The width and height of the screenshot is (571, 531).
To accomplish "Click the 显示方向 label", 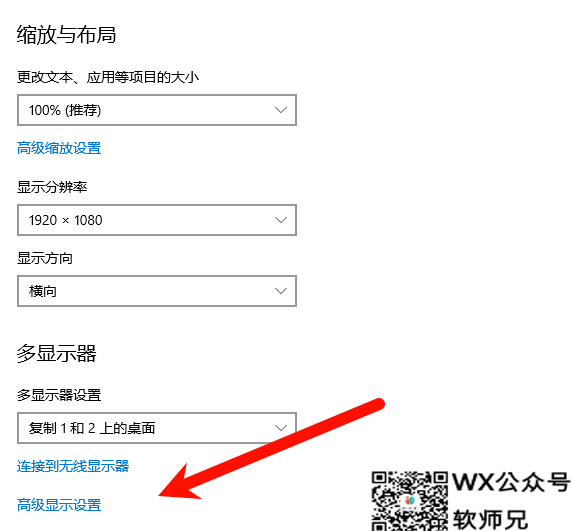I will (45, 258).
